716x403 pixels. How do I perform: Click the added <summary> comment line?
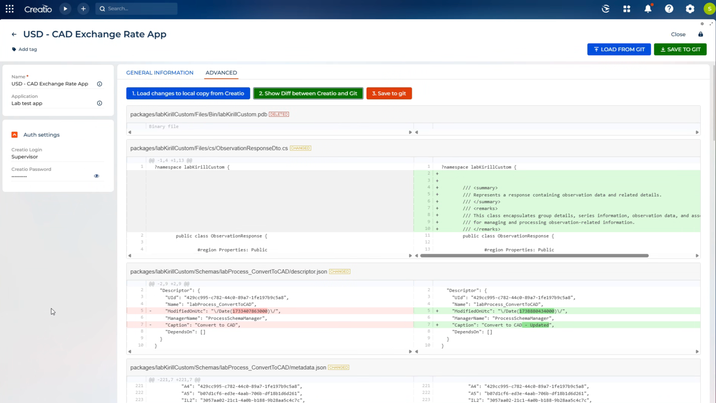point(557,188)
